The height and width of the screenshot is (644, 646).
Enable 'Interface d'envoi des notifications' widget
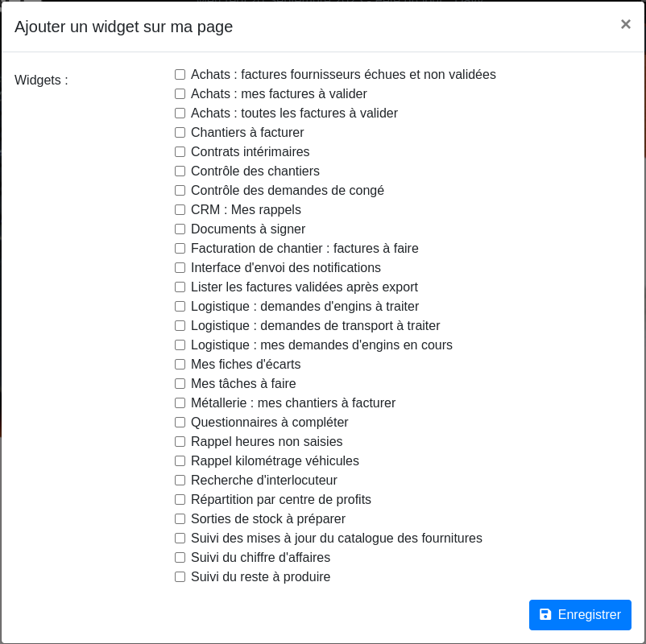pos(180,268)
